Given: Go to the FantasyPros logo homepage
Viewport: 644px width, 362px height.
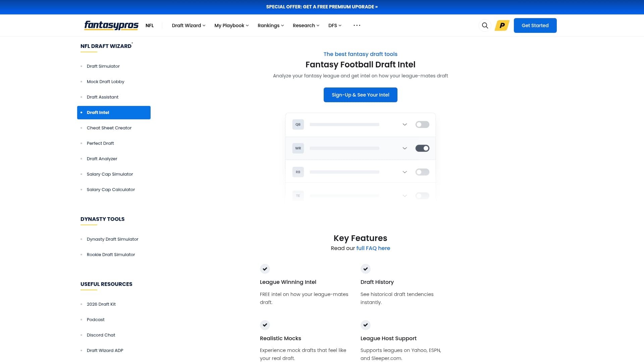Looking at the screenshot, I should 111,25.
